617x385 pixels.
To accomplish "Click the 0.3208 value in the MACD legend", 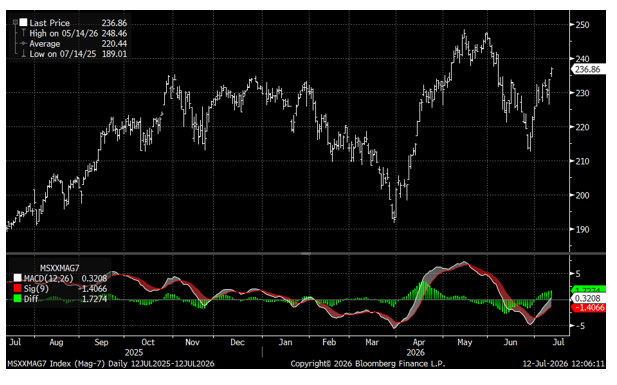I will point(94,279).
